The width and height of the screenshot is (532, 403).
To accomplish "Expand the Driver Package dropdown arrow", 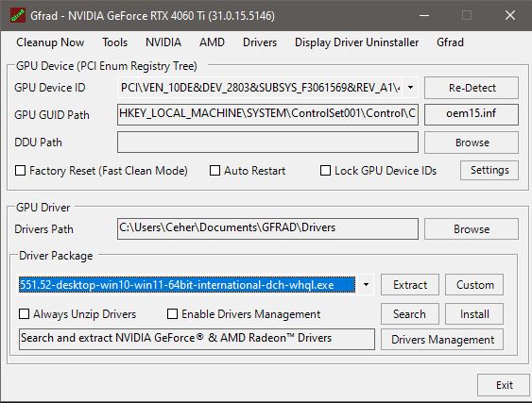I will coord(366,284).
